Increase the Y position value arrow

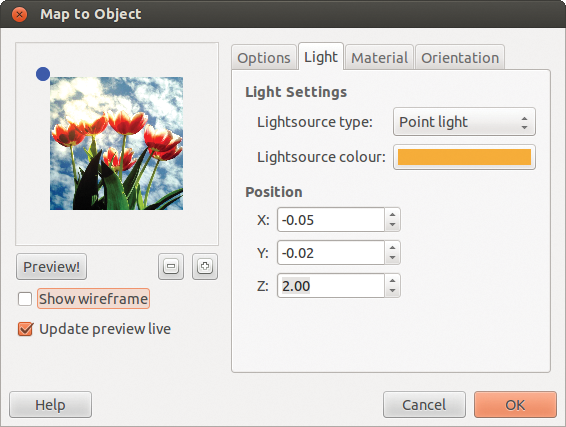click(x=392, y=247)
